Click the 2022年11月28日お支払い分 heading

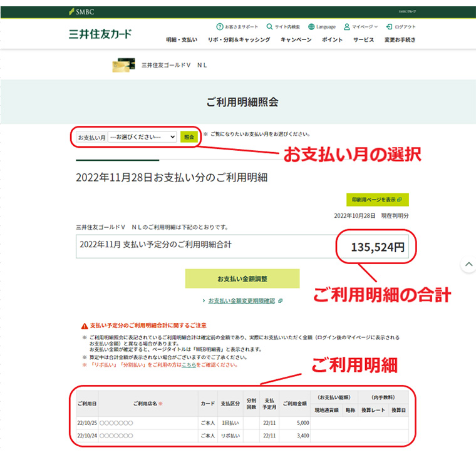point(172,178)
